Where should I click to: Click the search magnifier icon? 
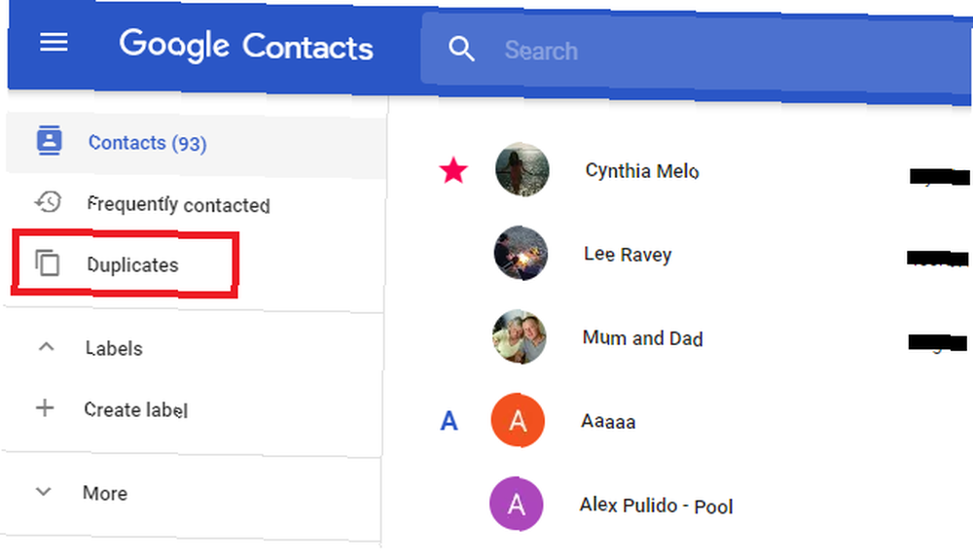tap(461, 49)
